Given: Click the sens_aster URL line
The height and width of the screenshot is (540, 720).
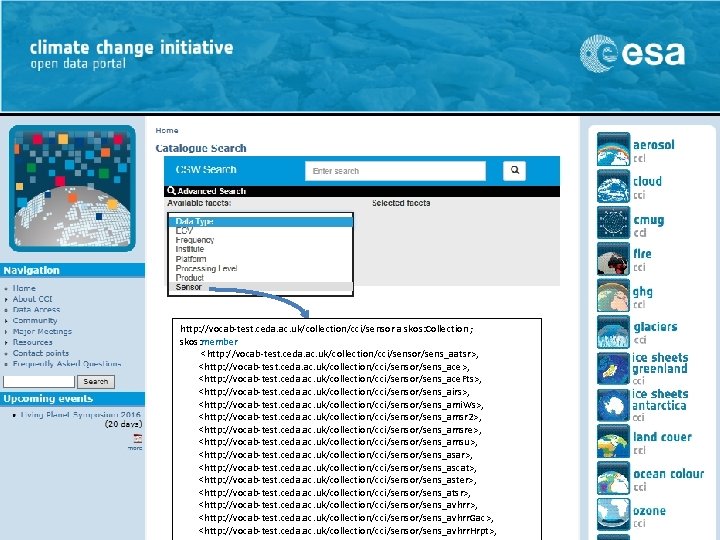Looking at the screenshot, I should 338,480.
